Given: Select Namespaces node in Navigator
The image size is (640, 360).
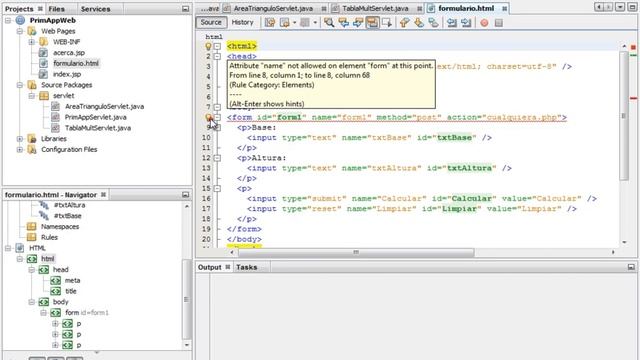Looking at the screenshot, I should pos(60,227).
